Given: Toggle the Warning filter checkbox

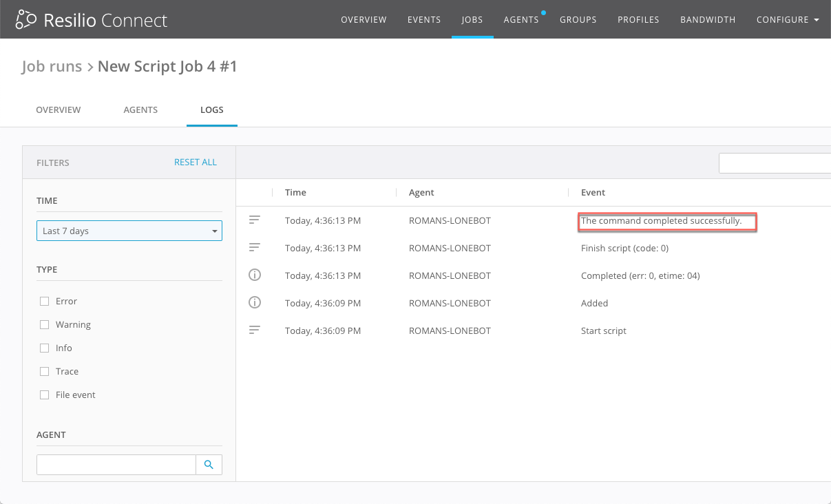Looking at the screenshot, I should point(45,324).
